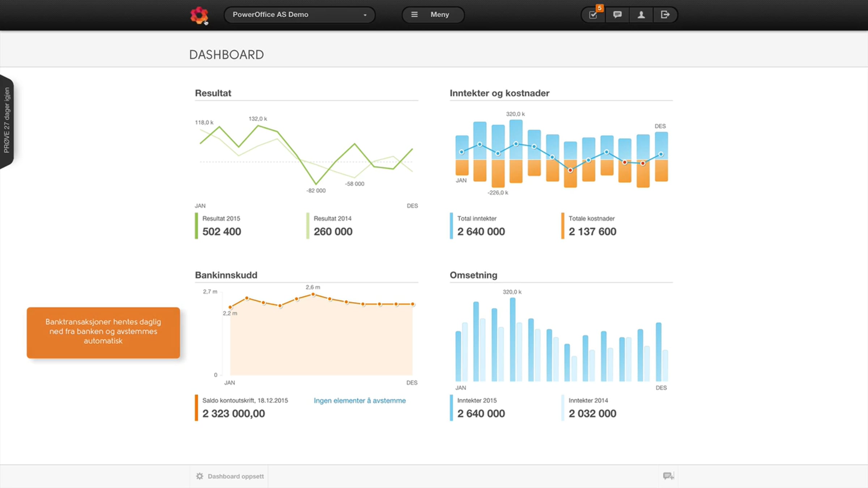The width and height of the screenshot is (868, 488).
Task: Click the log out icon
Action: [665, 14]
